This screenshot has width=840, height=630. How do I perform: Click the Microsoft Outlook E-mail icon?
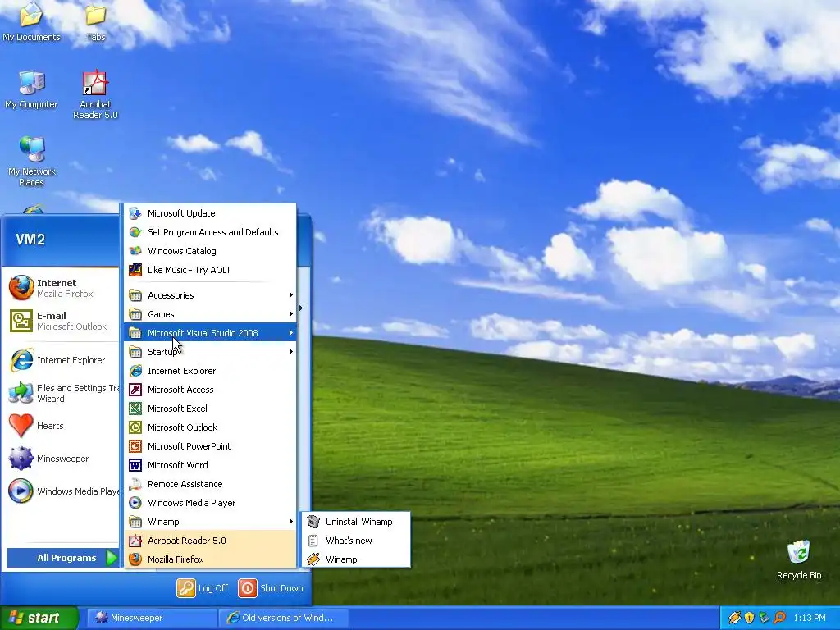coord(21,321)
